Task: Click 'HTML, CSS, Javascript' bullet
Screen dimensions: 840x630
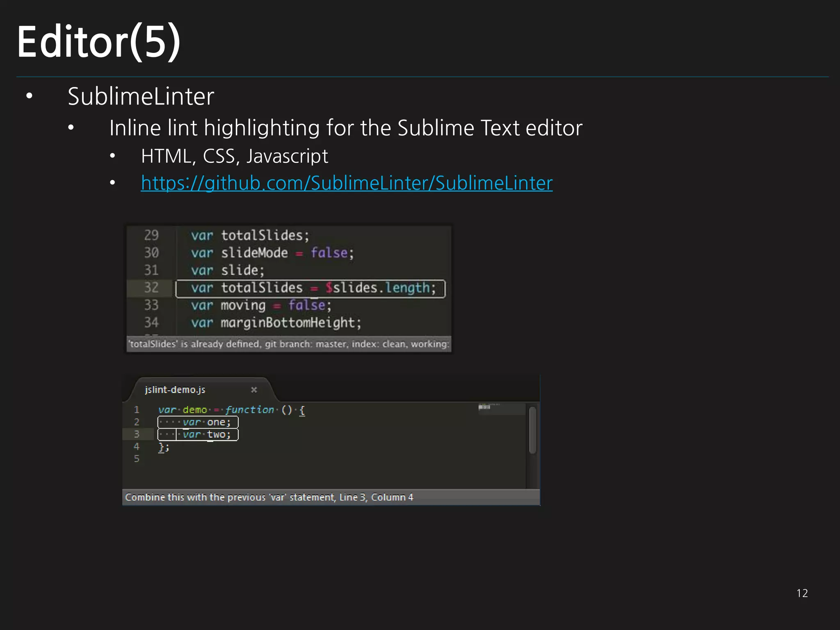Action: tap(234, 156)
